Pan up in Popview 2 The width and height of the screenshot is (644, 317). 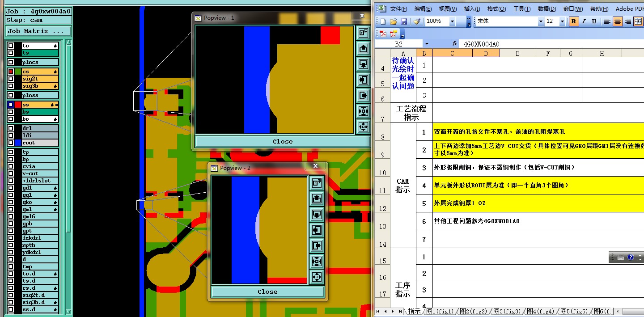317,199
